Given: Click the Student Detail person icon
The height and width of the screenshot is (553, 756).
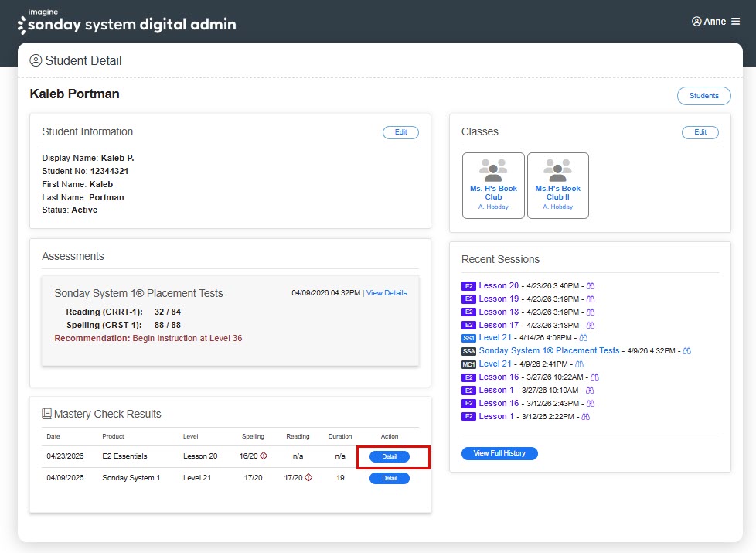Looking at the screenshot, I should click(x=36, y=60).
